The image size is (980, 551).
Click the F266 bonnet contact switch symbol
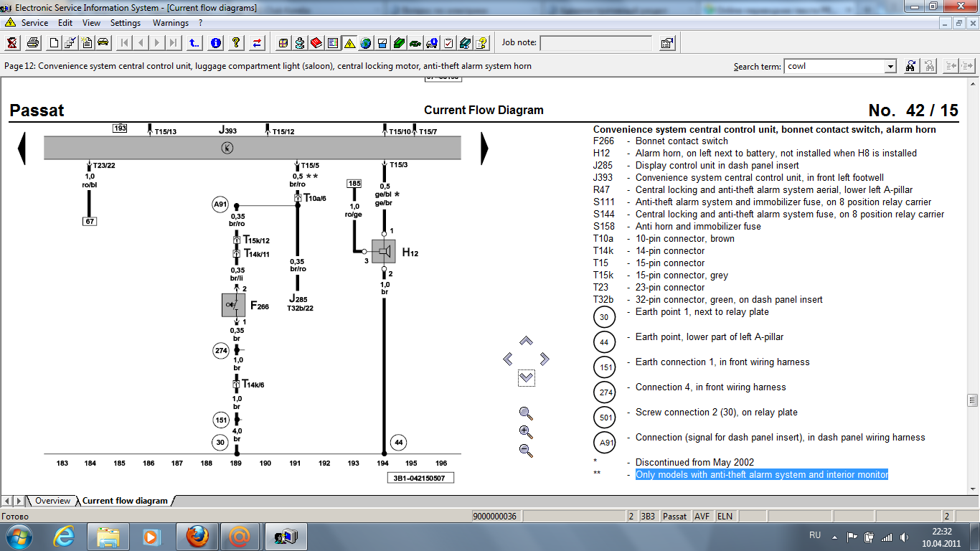(x=234, y=305)
